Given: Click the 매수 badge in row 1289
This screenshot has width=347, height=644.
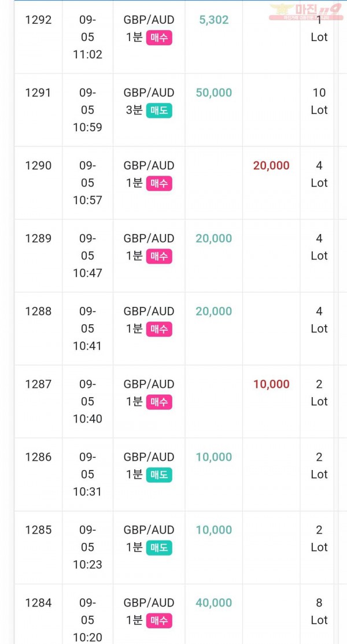Looking at the screenshot, I should (159, 256).
